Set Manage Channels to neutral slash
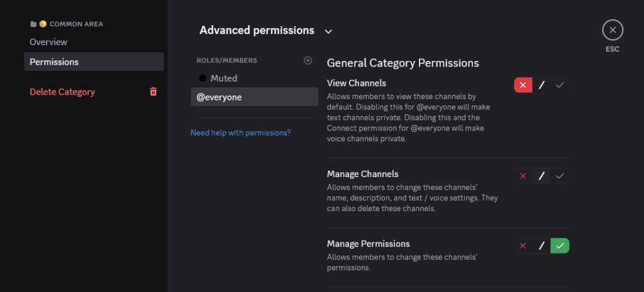Image resolution: width=644 pixels, height=292 pixels. pos(541,176)
